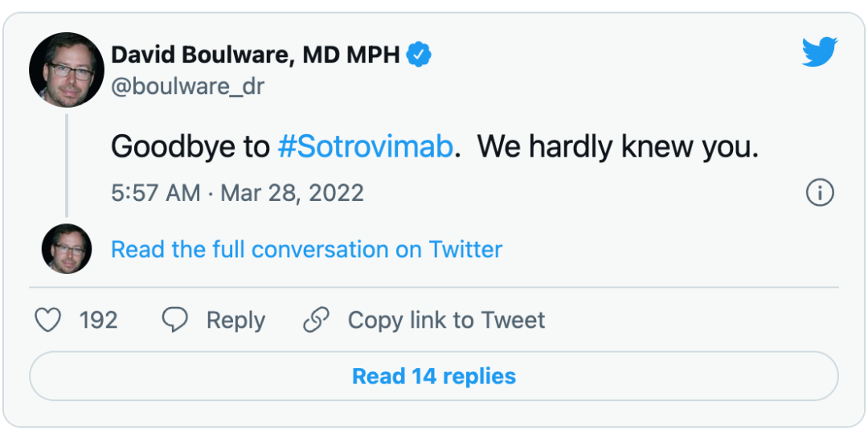Click the blue verified badge
Image resolution: width=868 pixels, height=438 pixels.
click(x=418, y=55)
